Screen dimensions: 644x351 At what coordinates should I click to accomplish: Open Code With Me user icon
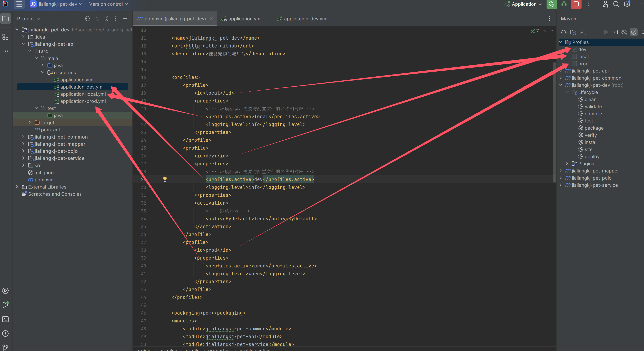[605, 4]
